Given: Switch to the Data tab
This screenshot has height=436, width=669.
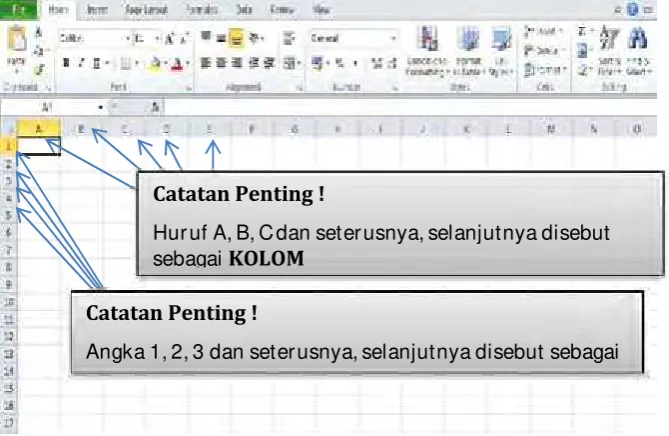Looking at the screenshot, I should coord(244,9).
